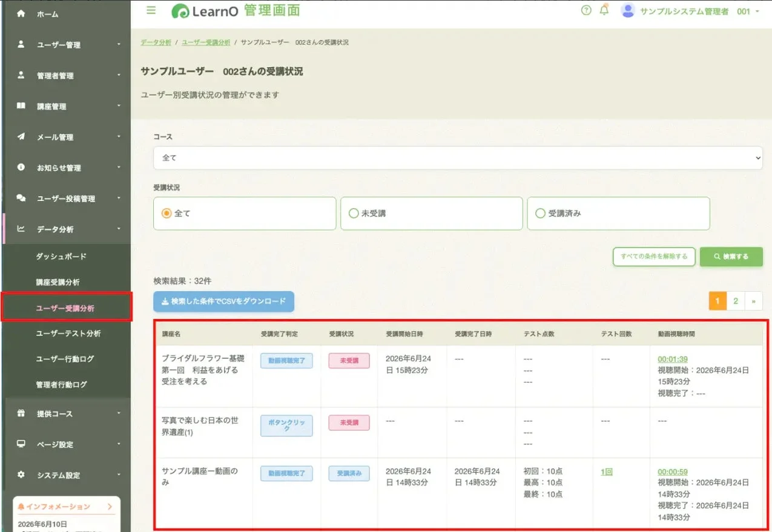Viewport: 772px width, 532px height.
Task: Click the ユーザー受講分析 breadcrumb link
Action: pos(206,42)
